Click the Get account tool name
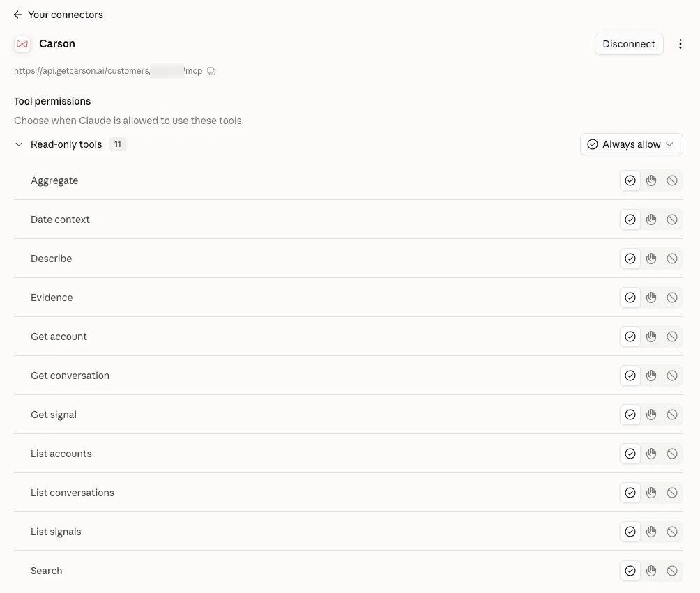This screenshot has height=593, width=700. (59, 337)
